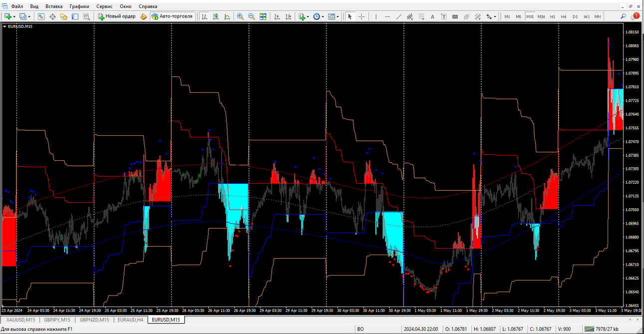Draw a vertical line tool
This screenshot has height=334, width=644.
[x=376, y=16]
